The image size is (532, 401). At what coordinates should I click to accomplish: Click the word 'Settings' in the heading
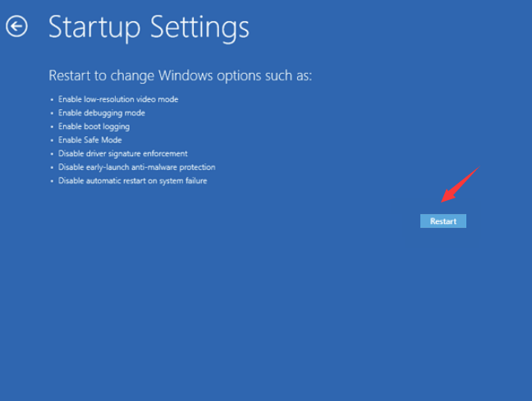199,27
